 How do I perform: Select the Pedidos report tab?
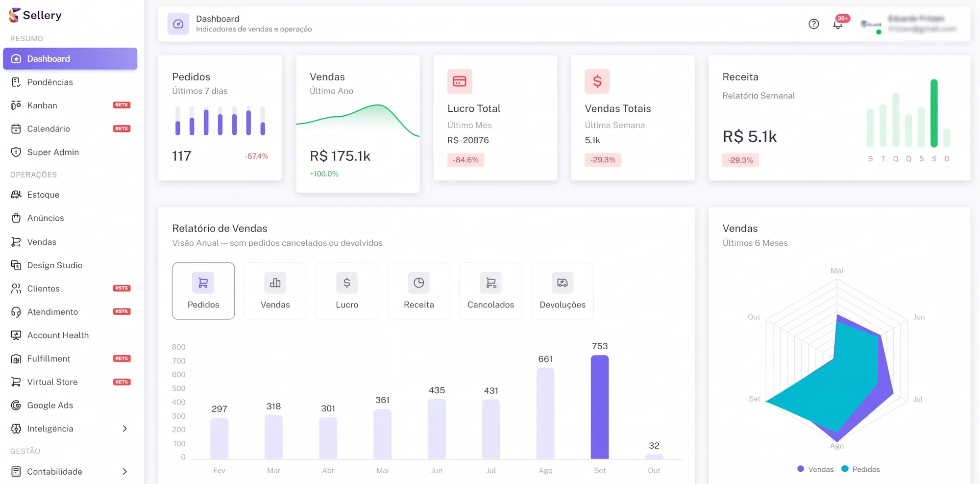click(x=203, y=291)
